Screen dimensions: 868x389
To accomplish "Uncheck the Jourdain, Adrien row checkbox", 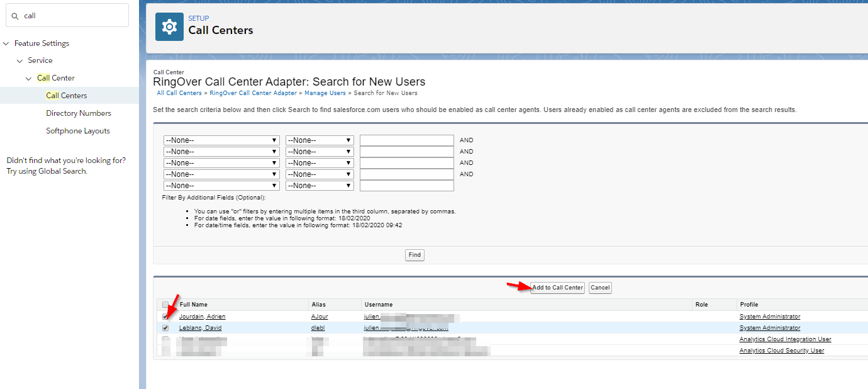I will [165, 317].
